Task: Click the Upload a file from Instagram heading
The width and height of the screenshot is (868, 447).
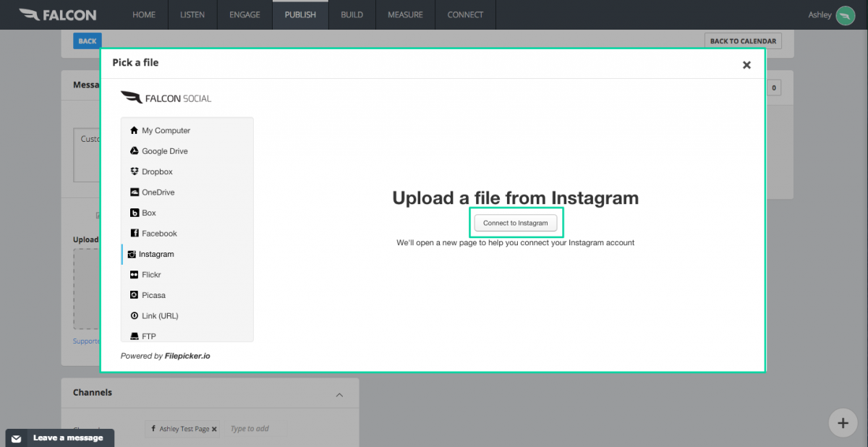Action: 516,198
